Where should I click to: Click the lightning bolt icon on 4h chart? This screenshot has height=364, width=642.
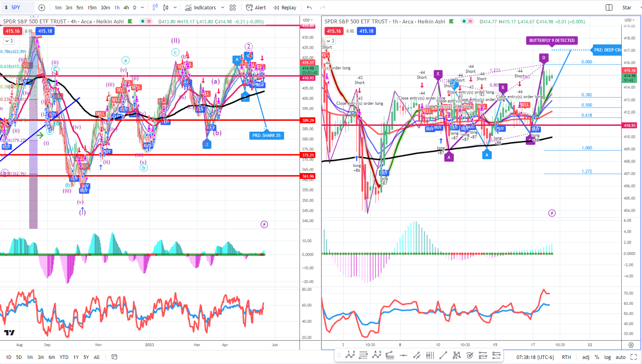pyautogui.click(x=264, y=224)
